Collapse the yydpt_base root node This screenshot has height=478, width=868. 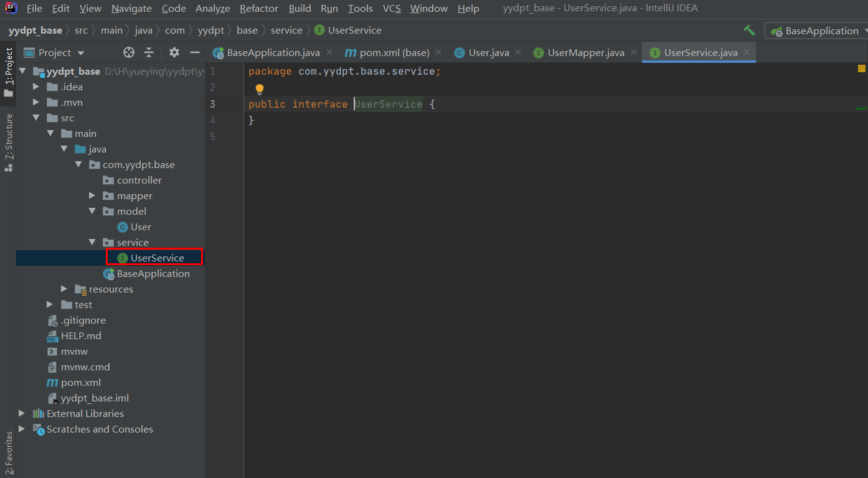[x=23, y=71]
